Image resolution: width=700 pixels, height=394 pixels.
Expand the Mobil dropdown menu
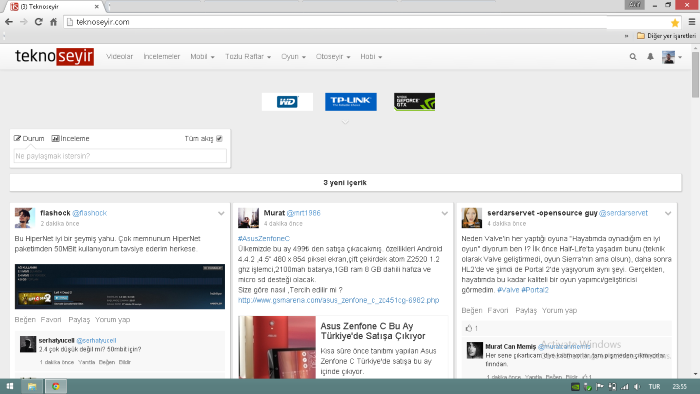[x=202, y=57]
